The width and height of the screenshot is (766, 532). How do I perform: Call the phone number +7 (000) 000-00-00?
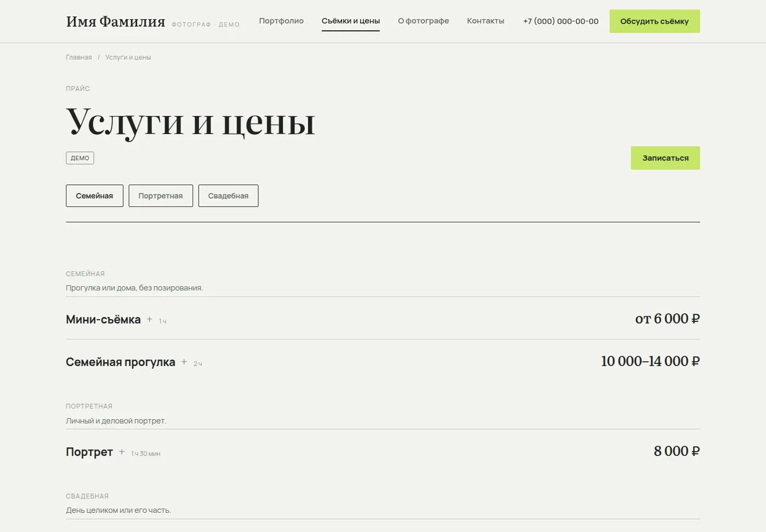pyautogui.click(x=561, y=21)
